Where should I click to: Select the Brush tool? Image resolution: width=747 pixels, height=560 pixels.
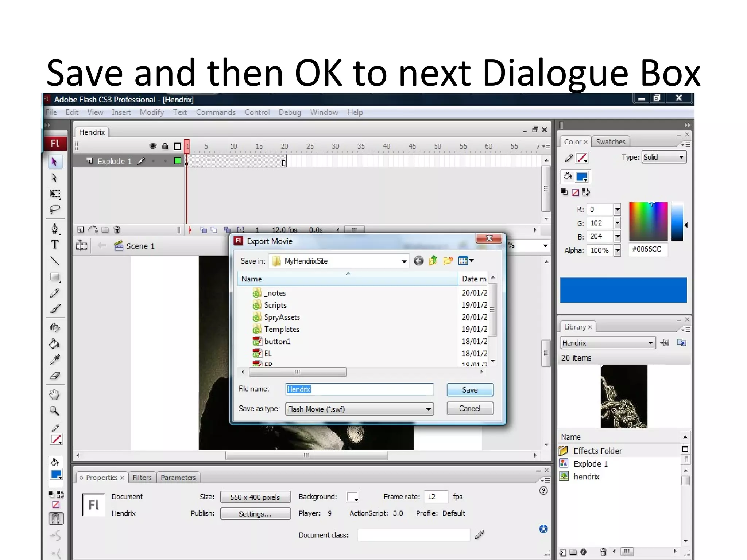(55, 309)
